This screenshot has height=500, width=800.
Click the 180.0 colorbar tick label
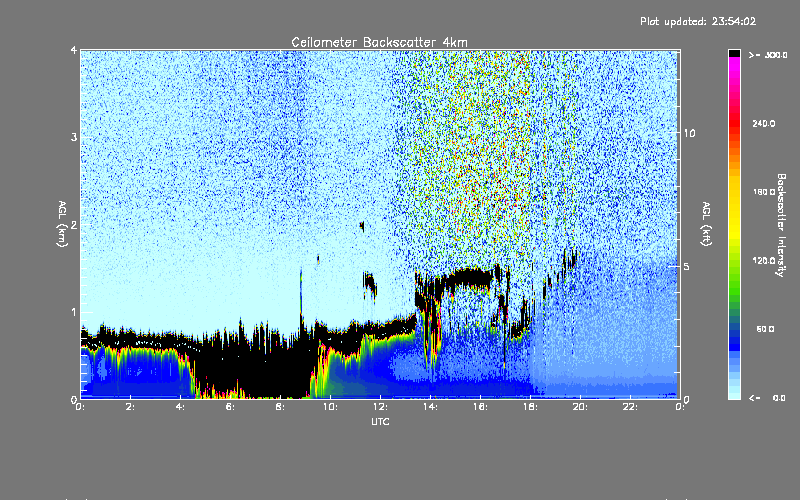click(x=764, y=192)
